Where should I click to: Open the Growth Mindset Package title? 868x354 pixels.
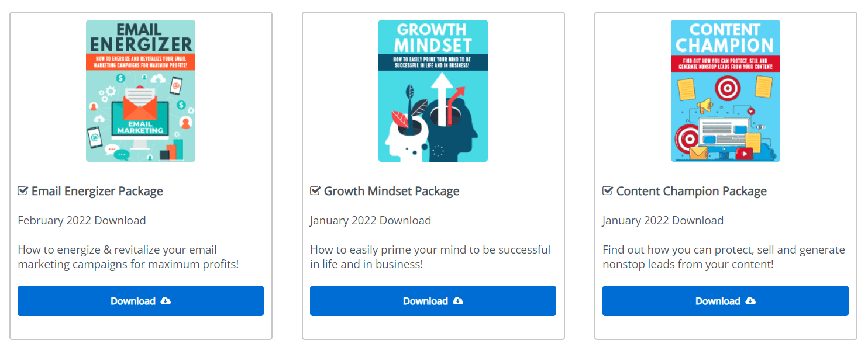pyautogui.click(x=392, y=191)
